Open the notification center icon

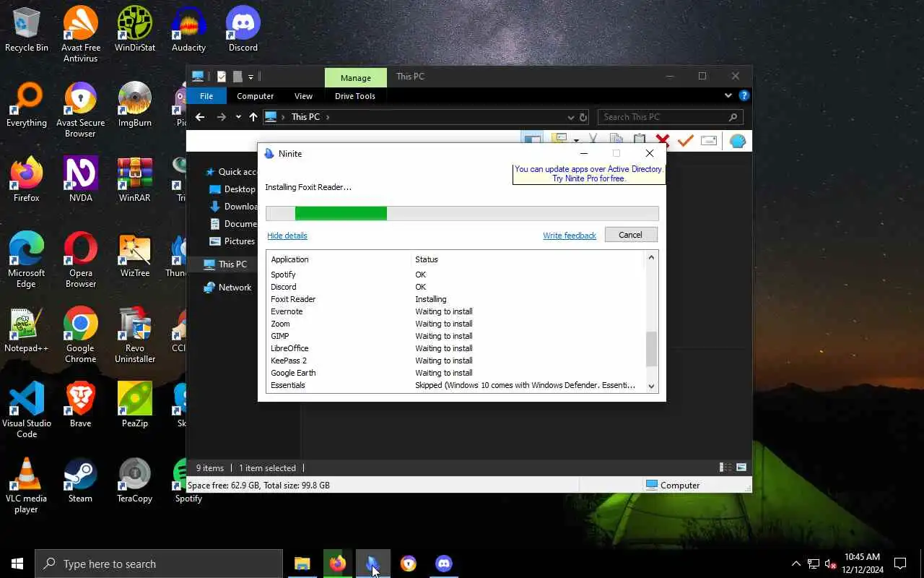[x=900, y=564]
